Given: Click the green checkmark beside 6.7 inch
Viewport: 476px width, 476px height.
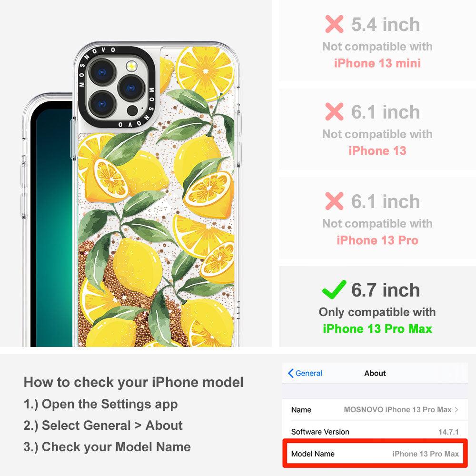Looking at the screenshot, I should 334,289.
